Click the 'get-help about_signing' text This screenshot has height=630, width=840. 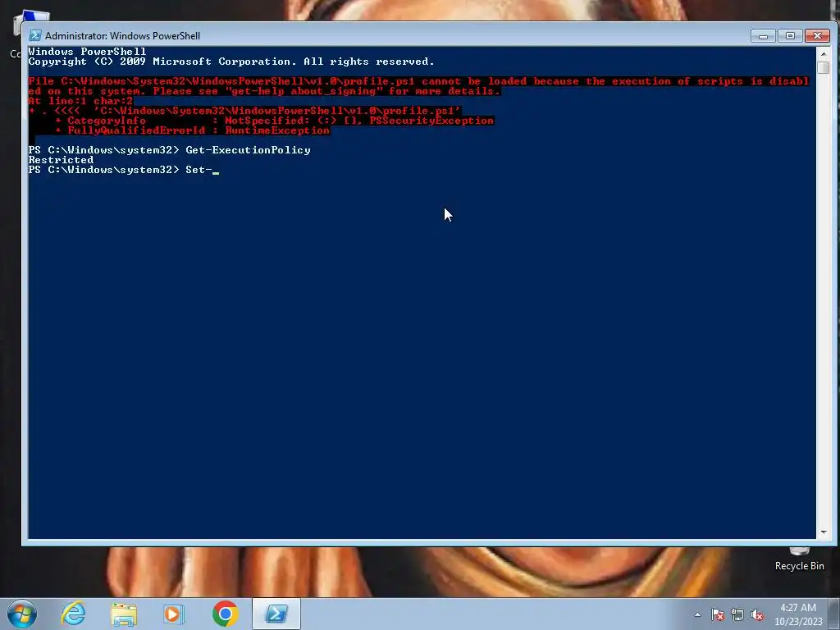(304, 91)
